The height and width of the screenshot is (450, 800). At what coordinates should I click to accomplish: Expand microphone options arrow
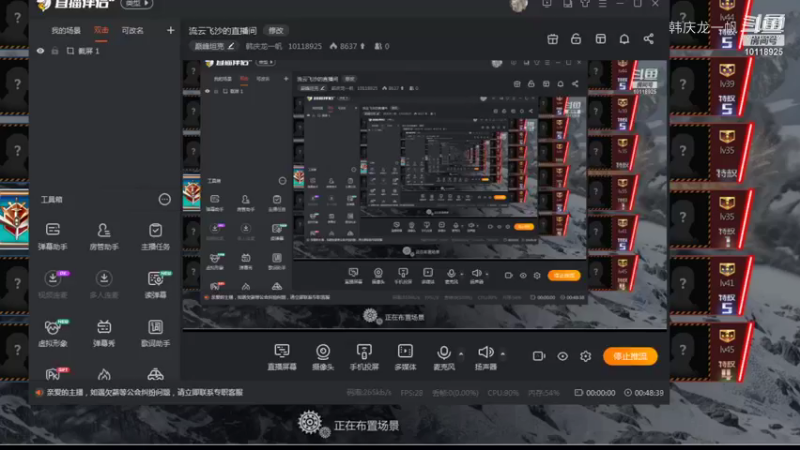pos(461,354)
